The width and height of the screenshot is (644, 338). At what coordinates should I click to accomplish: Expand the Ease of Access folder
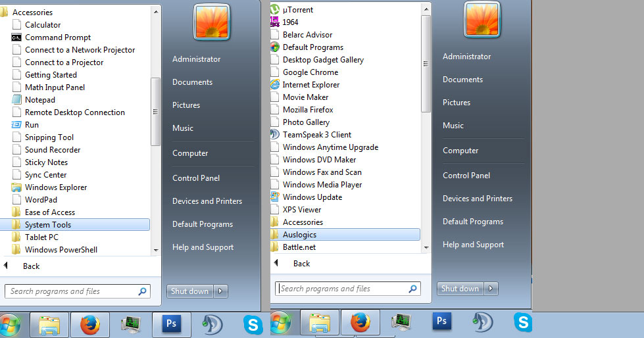point(43,212)
